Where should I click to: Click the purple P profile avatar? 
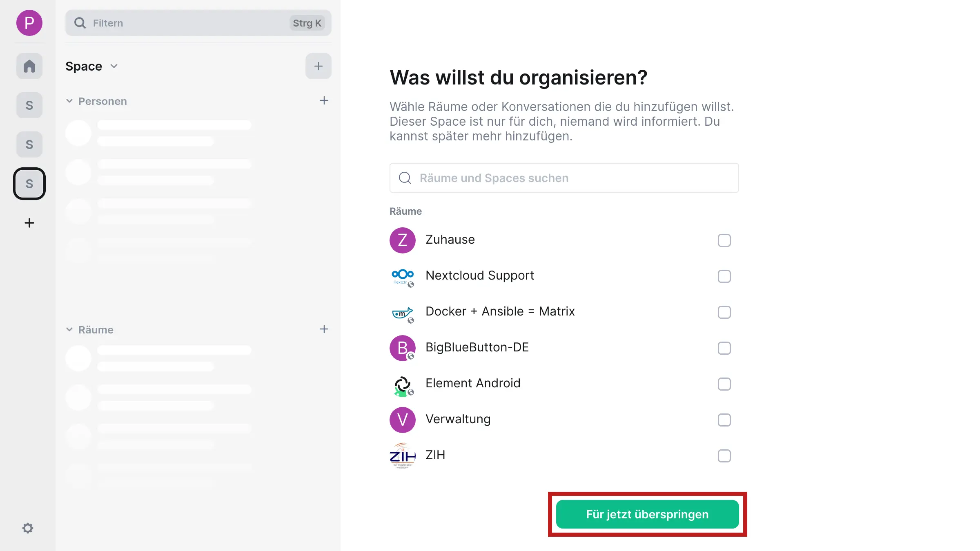coord(29,23)
